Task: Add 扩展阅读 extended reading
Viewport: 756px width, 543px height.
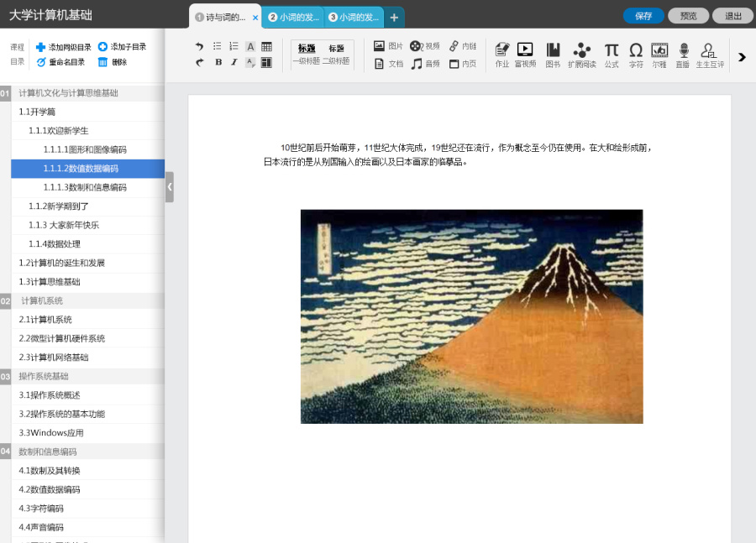Action: (x=582, y=55)
